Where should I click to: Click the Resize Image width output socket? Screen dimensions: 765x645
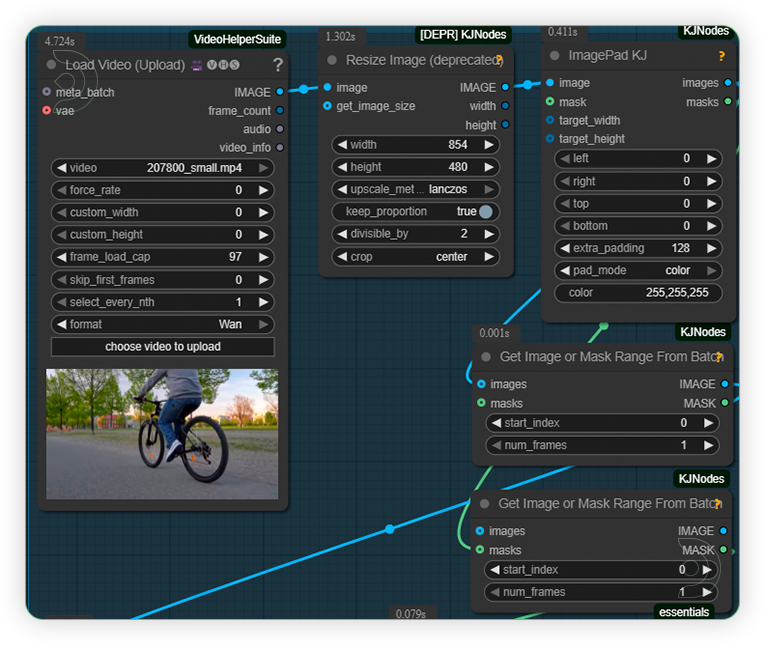tap(505, 106)
